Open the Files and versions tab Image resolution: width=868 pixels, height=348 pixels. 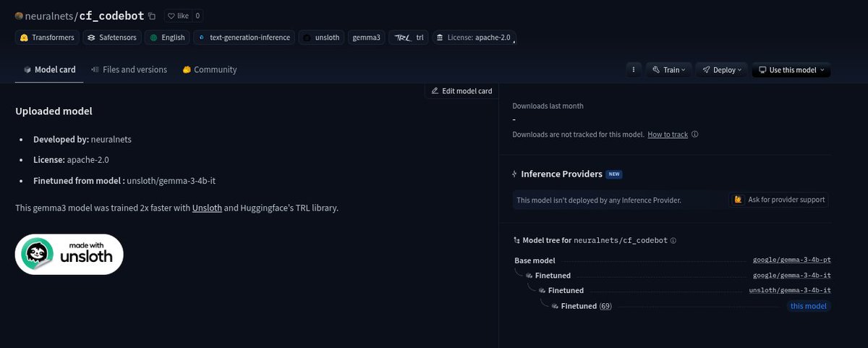click(129, 69)
